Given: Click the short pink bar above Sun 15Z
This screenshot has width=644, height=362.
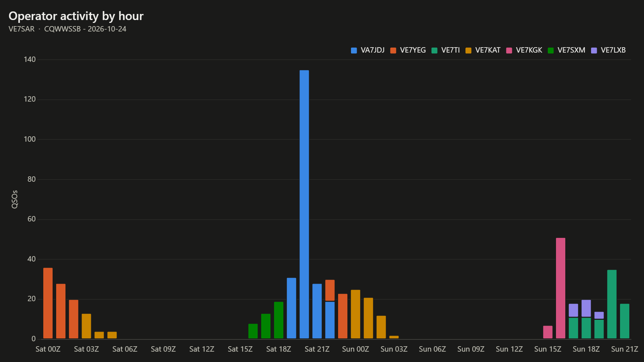Looking at the screenshot, I should click(x=548, y=332).
